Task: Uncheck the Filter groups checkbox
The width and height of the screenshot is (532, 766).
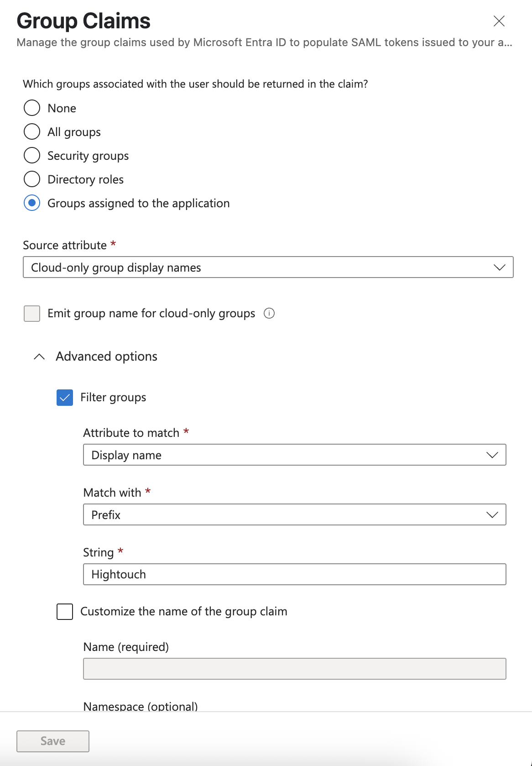Action: click(x=65, y=398)
